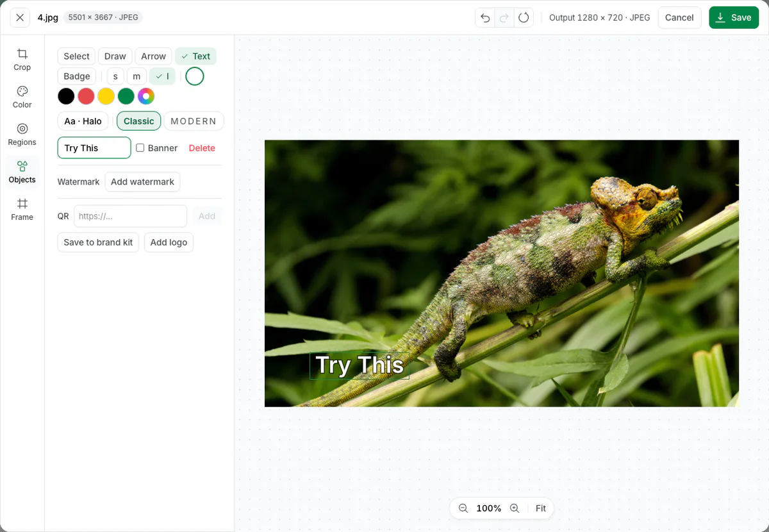Click the Add logo button
Image resolution: width=769 pixels, height=532 pixels.
[x=169, y=242]
